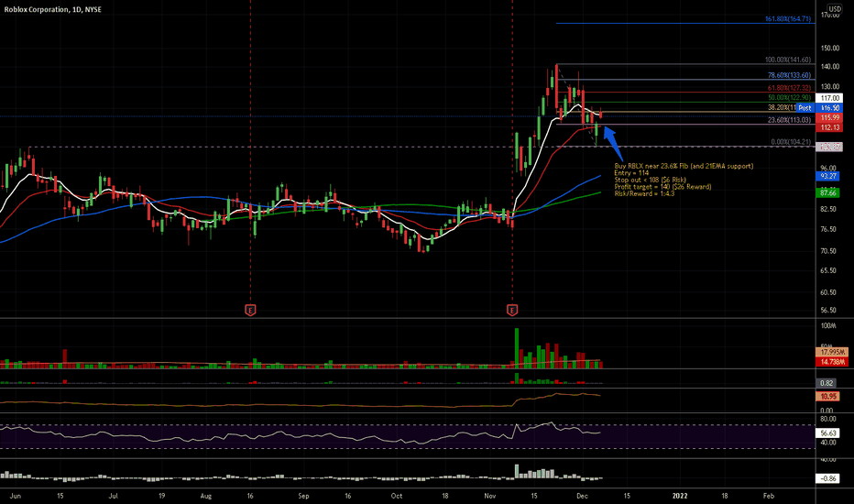Click the Jul label on time axis

114,496
